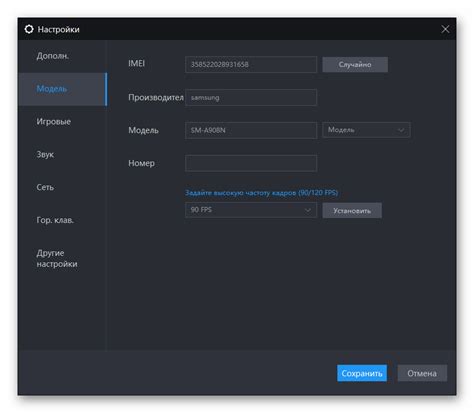Click the Настройки window title text
Viewport: 474px width, 413px height.
59,29
